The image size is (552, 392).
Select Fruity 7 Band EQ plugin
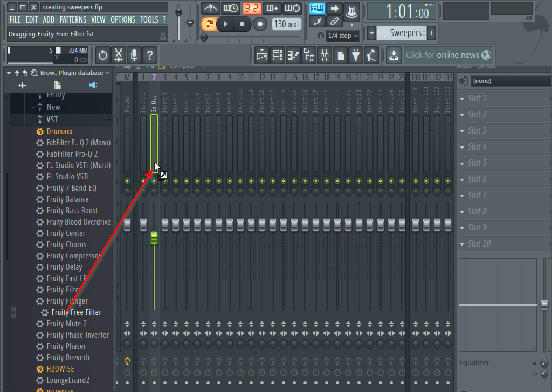coord(71,188)
